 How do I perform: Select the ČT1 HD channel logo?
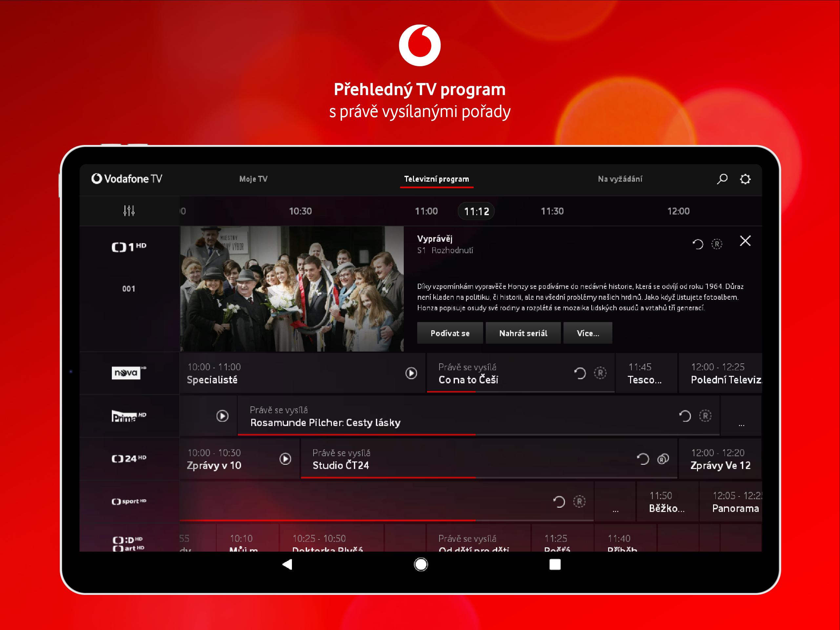tap(129, 247)
